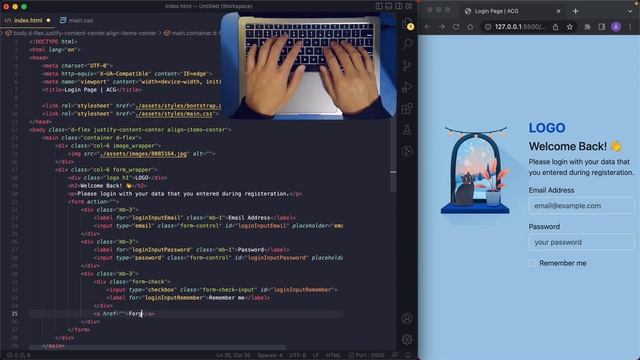The height and width of the screenshot is (360, 640).
Task: Click the browser address bar URL
Action: pos(520,27)
